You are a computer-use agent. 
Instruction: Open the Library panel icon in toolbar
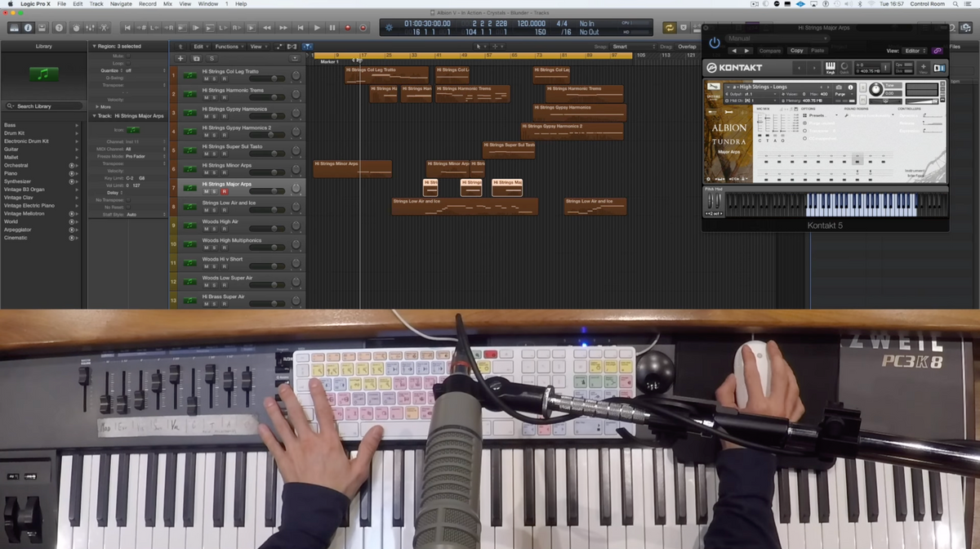(14, 28)
